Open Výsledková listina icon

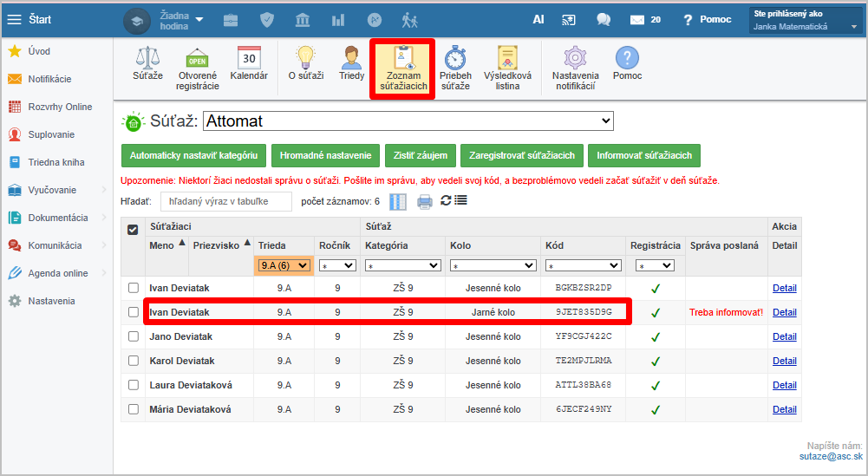[x=507, y=59]
